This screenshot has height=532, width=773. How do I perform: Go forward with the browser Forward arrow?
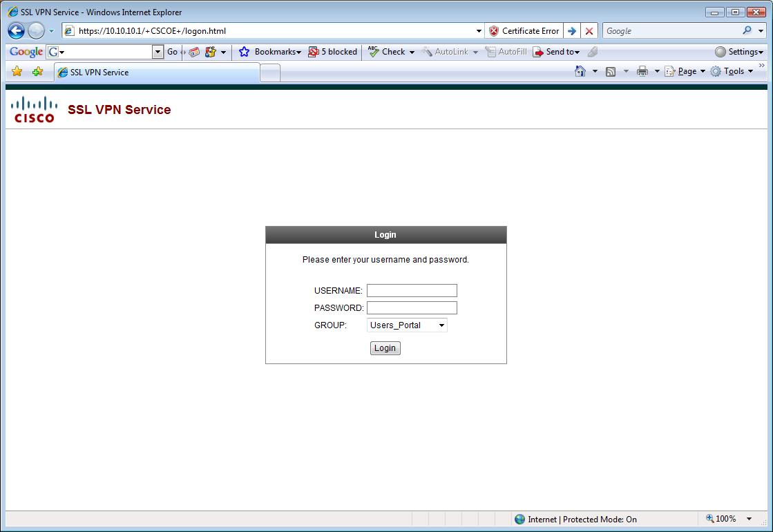36,30
